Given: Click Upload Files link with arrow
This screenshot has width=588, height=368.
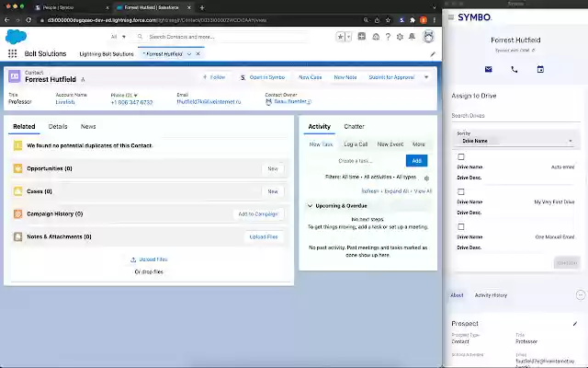Looking at the screenshot, I should 149,259.
